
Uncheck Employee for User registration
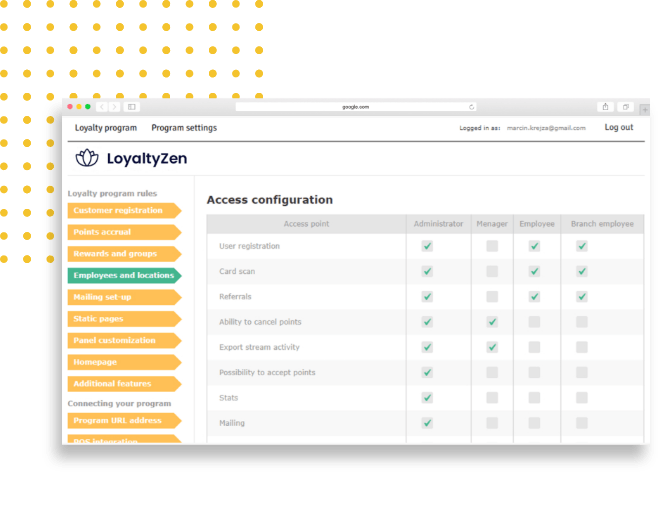point(534,246)
